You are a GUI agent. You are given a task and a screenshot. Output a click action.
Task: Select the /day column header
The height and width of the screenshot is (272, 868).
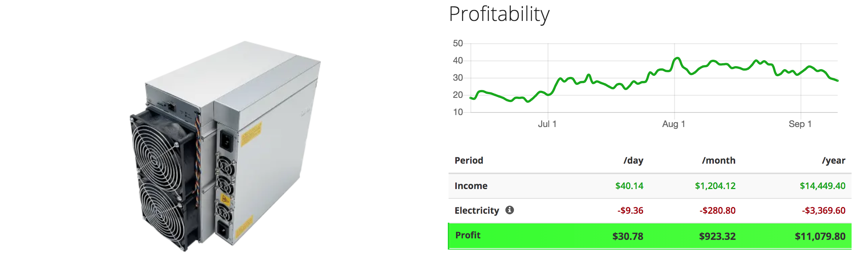(x=633, y=160)
